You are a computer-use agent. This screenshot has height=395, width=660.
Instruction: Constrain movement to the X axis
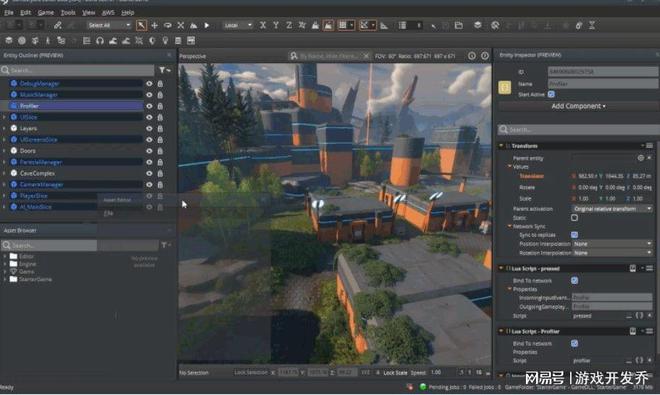pyautogui.click(x=263, y=26)
